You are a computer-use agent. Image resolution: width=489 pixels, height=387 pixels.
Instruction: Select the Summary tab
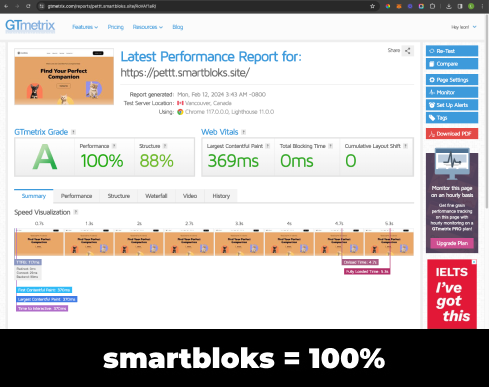coord(34,196)
